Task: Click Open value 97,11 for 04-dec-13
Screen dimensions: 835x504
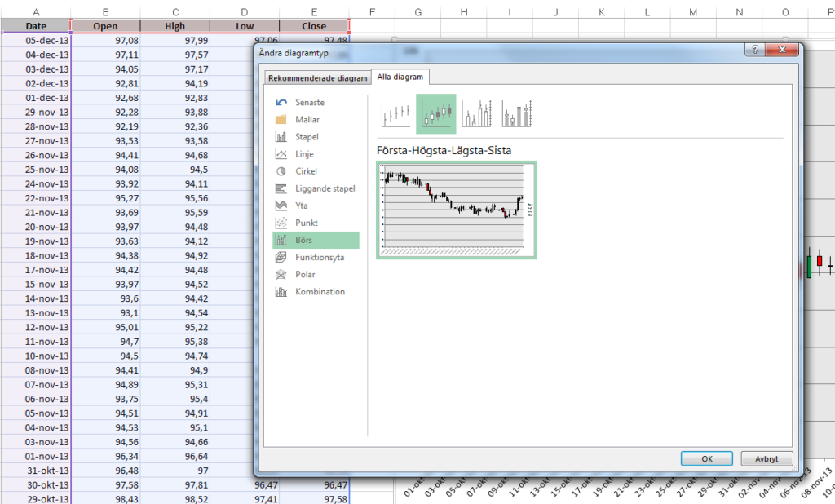Action: (x=105, y=55)
